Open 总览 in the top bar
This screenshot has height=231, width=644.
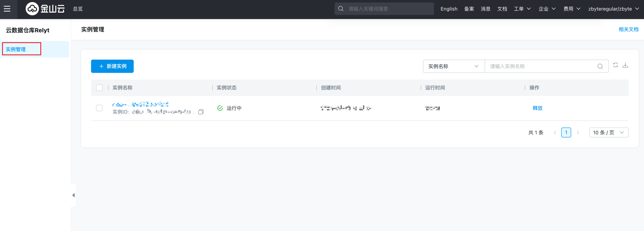[x=78, y=9]
